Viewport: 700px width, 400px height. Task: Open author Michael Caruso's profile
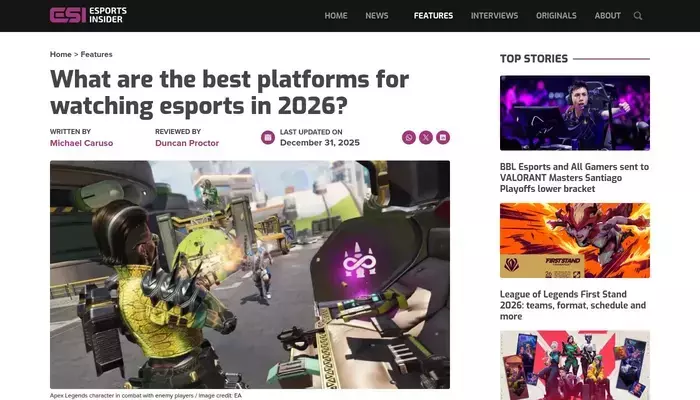(x=81, y=143)
